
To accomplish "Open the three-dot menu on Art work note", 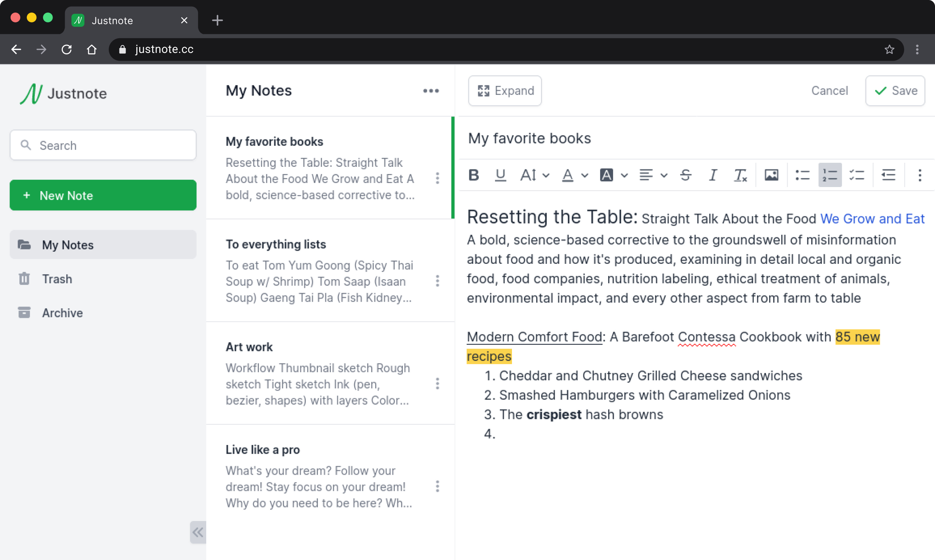I will point(437,384).
